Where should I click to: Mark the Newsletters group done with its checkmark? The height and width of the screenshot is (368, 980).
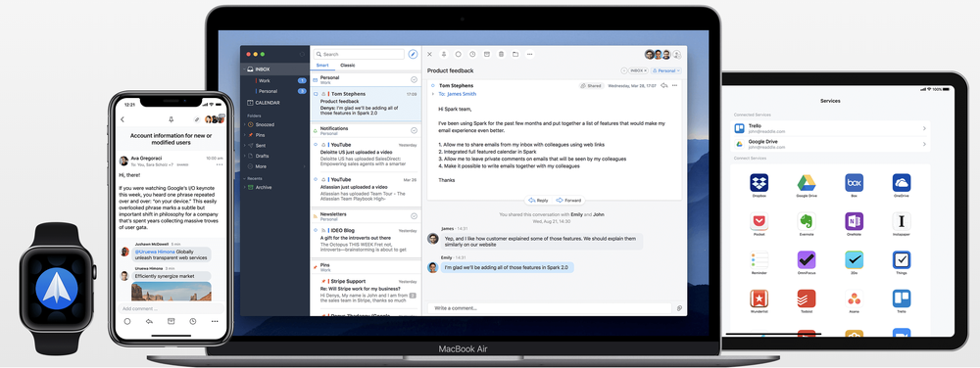414,216
